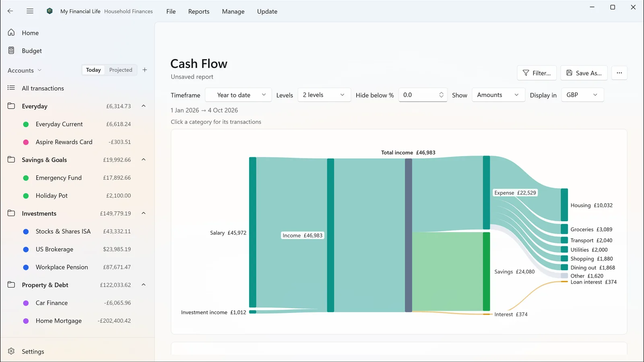Image resolution: width=644 pixels, height=362 pixels.
Task: Click the Hide below % stepper arrows
Action: [441, 95]
